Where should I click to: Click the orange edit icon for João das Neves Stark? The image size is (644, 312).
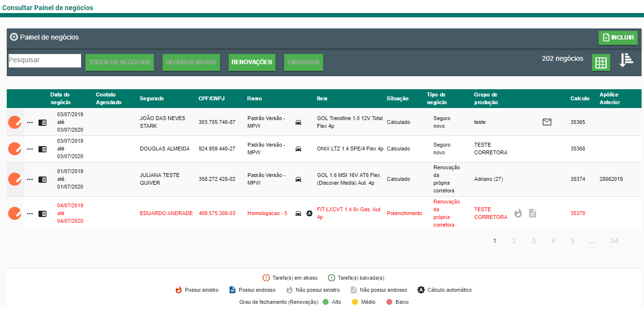tap(15, 122)
